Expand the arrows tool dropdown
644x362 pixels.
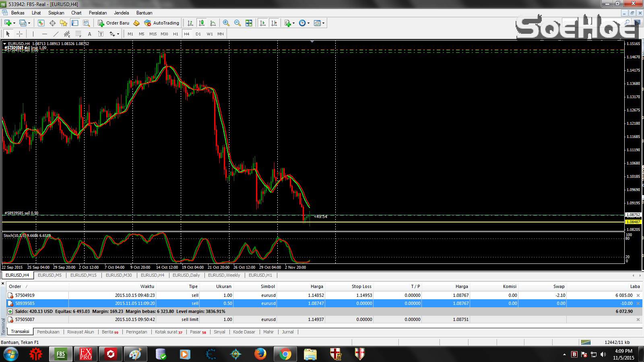click(x=118, y=34)
